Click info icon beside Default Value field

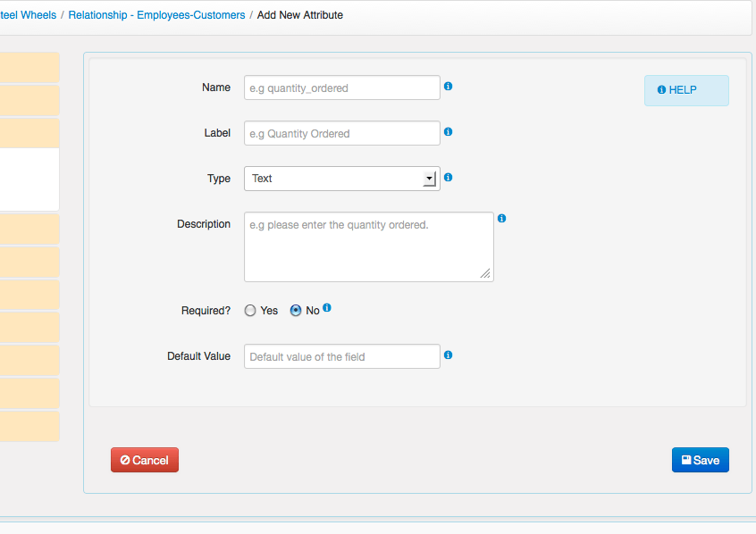[448, 355]
